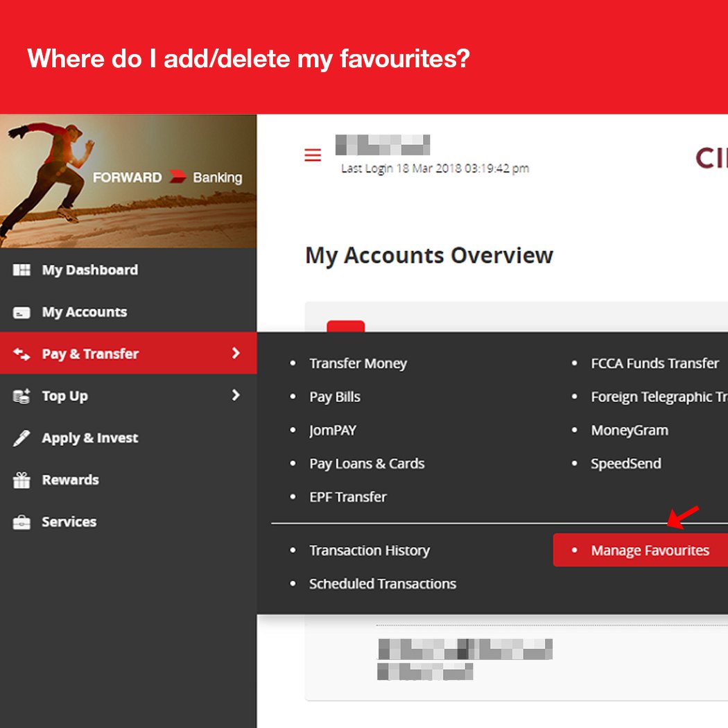Click Manage Favourites button
728x728 pixels.
point(641,551)
